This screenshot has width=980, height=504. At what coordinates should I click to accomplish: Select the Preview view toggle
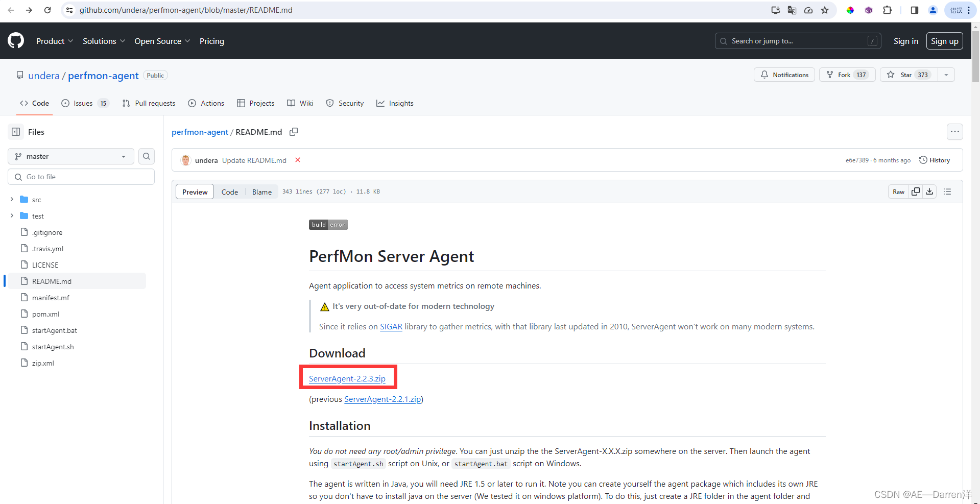pyautogui.click(x=195, y=191)
